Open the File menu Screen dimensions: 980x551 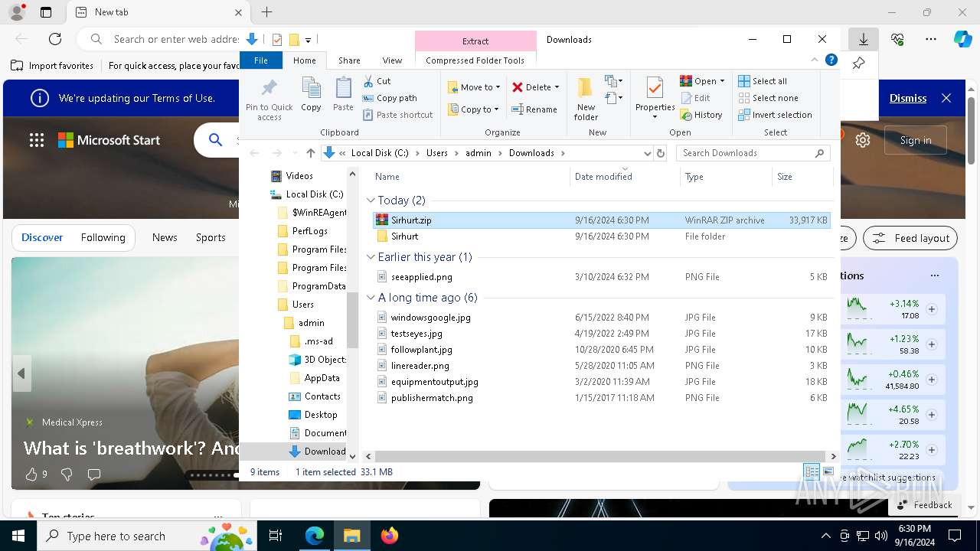261,60
